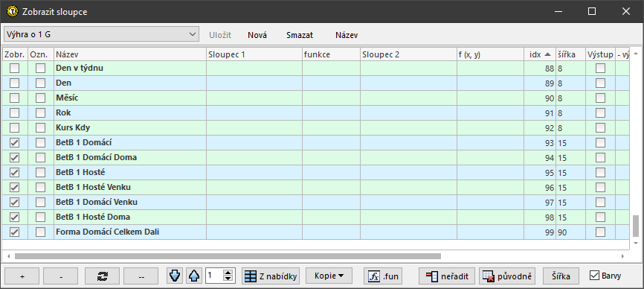Click the Nová toolbar item
The image size is (644, 289).
(x=257, y=35)
